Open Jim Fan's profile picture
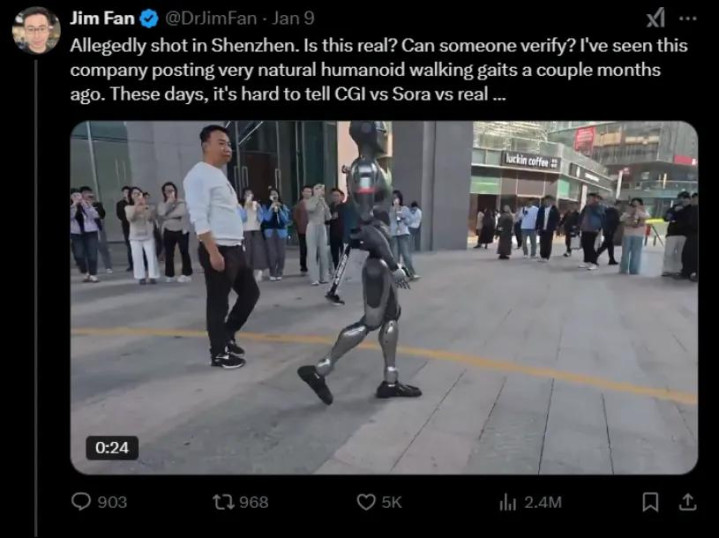Image resolution: width=719 pixels, height=538 pixels. pyautogui.click(x=36, y=30)
